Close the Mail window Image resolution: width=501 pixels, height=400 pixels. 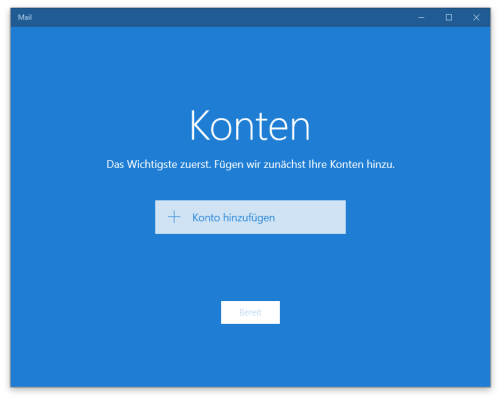click(x=476, y=17)
